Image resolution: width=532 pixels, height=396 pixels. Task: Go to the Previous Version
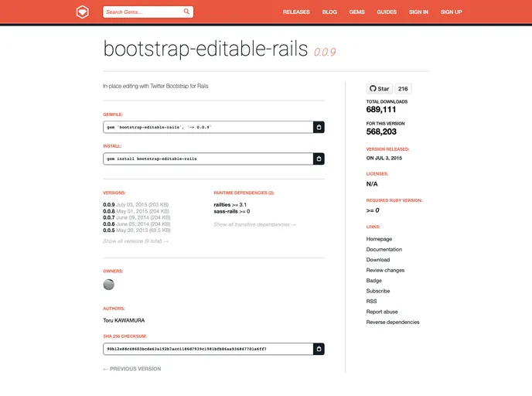point(132,368)
